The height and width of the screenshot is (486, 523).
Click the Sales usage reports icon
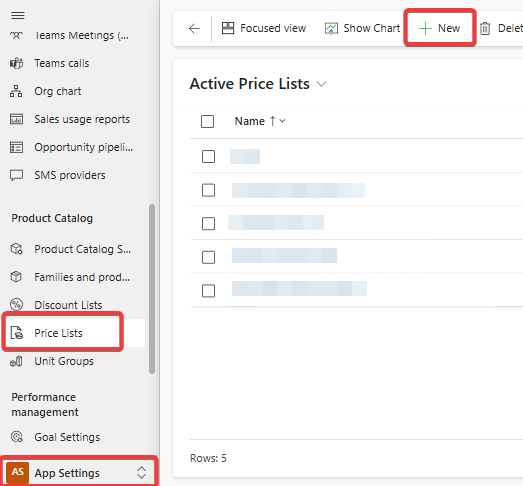pos(16,119)
